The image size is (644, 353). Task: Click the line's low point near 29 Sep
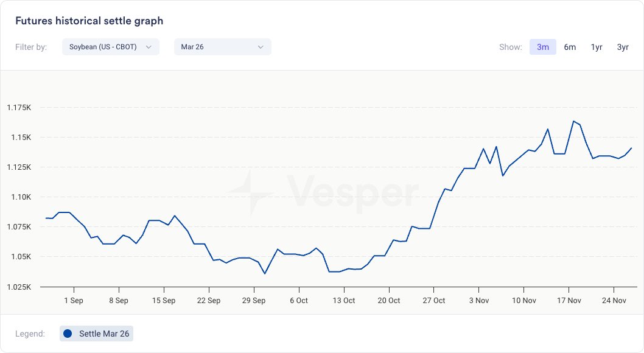265,273
